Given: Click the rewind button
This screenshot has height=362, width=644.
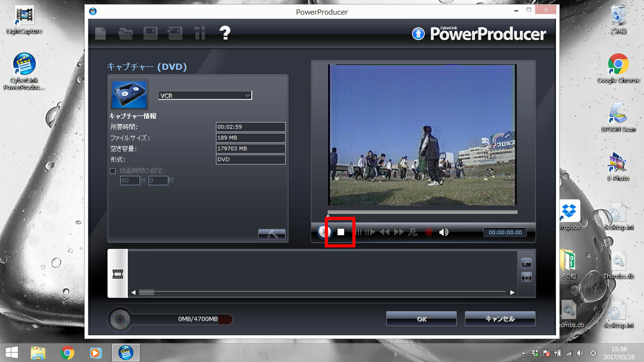Looking at the screenshot, I should 385,232.
